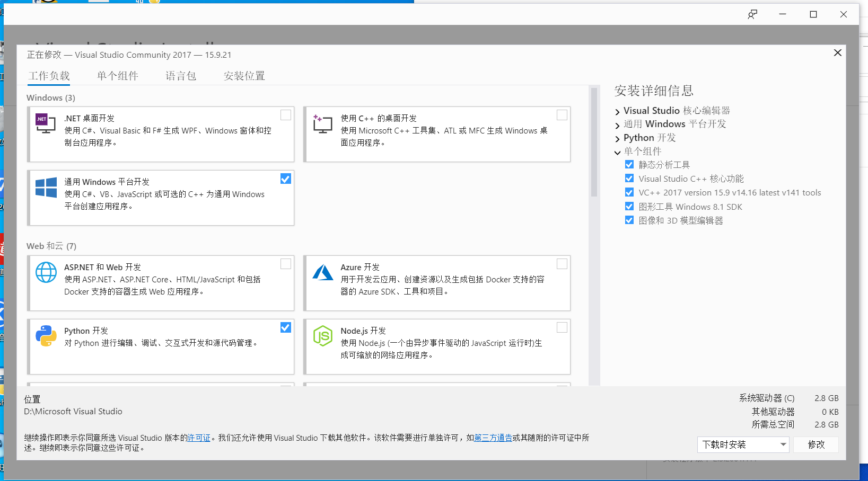868x481 pixels.
Task: Uncheck Visual Studio C++ 核心功能 component
Action: pyautogui.click(x=629, y=179)
